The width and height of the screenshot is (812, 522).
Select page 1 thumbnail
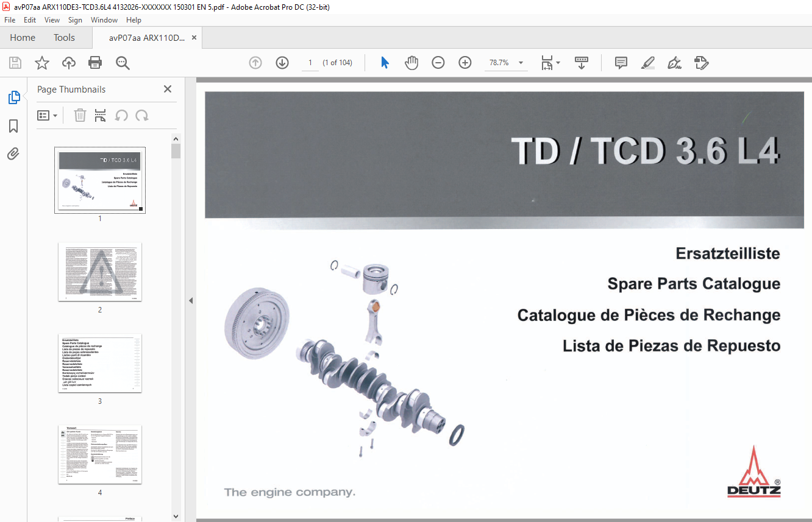tap(100, 180)
